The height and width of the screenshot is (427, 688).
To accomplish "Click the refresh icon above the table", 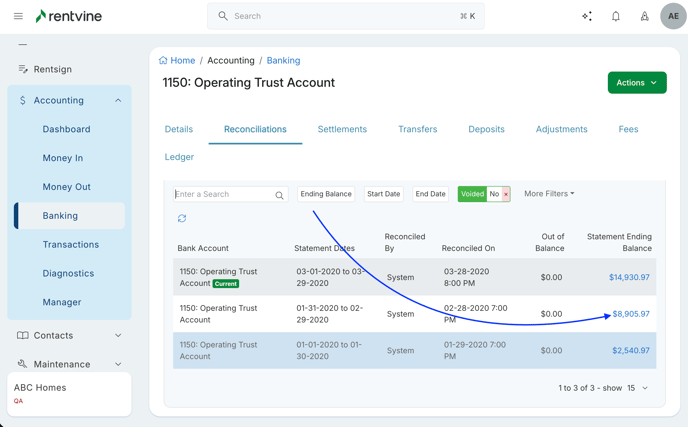I will coord(182,218).
